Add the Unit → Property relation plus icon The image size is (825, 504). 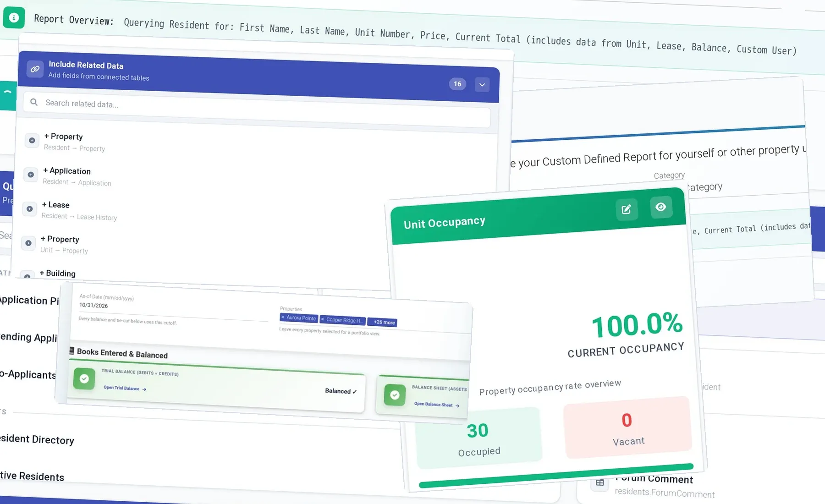pyautogui.click(x=28, y=243)
